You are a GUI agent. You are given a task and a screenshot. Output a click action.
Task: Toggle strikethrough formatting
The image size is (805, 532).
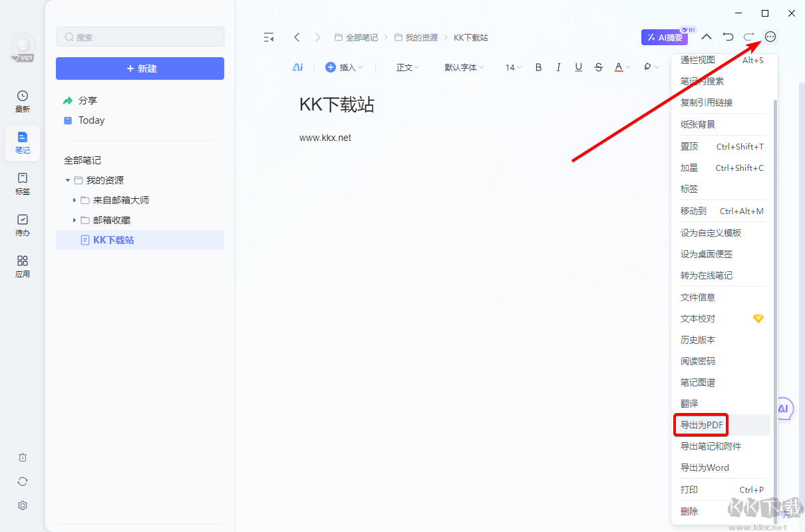click(599, 67)
